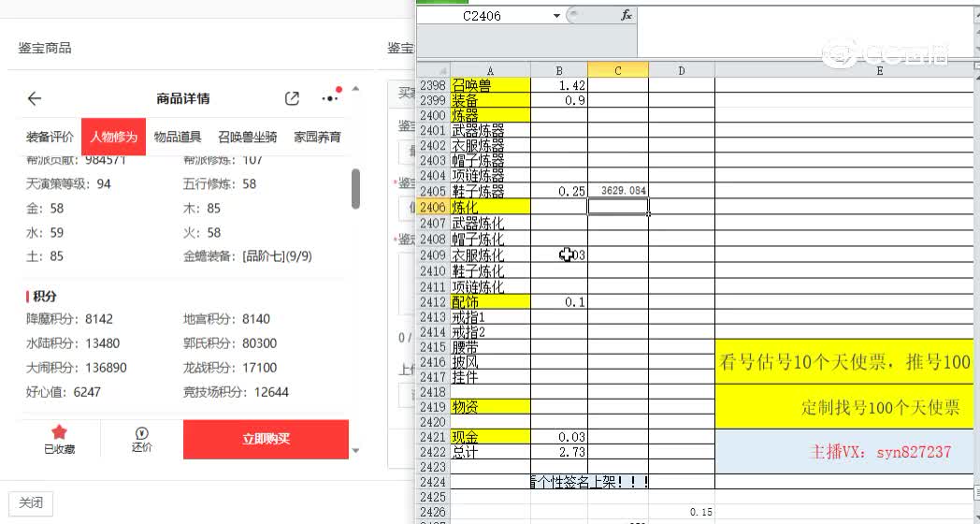This screenshot has width=980, height=524.
Task: Open the 物品道具 tab
Action: 178,137
